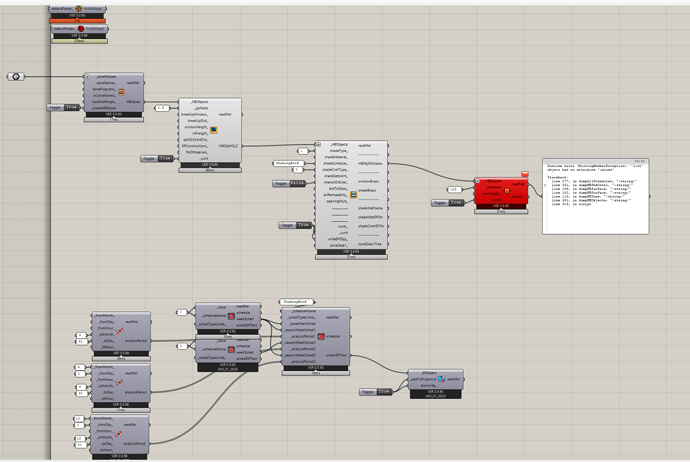Expand the plus on _zoneMasses input

pyautogui.click(x=88, y=77)
